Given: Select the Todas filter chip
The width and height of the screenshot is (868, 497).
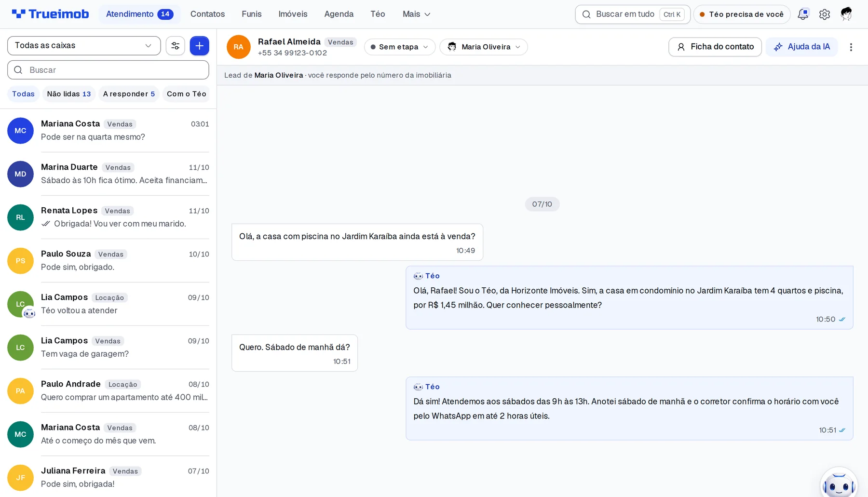Looking at the screenshot, I should [x=23, y=94].
